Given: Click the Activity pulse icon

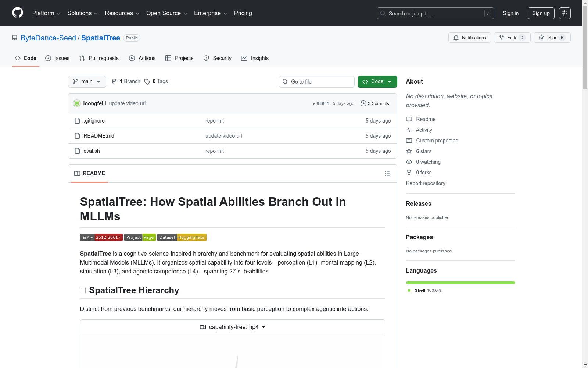Looking at the screenshot, I should (409, 130).
